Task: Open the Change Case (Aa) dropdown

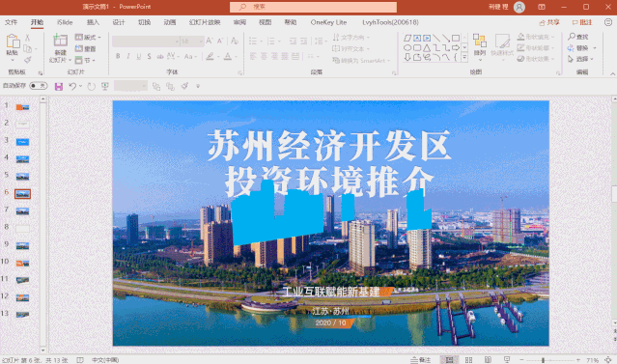Action: pyautogui.click(x=190, y=56)
